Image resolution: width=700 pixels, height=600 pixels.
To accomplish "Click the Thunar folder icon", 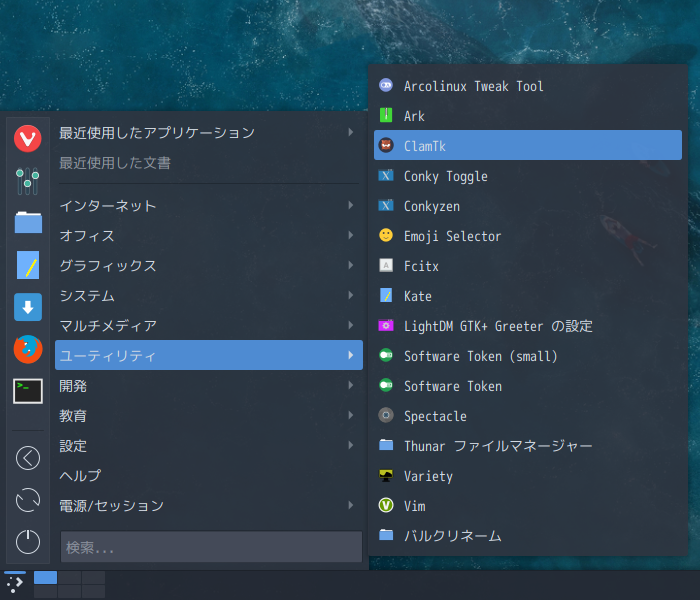I will click(x=386, y=445).
